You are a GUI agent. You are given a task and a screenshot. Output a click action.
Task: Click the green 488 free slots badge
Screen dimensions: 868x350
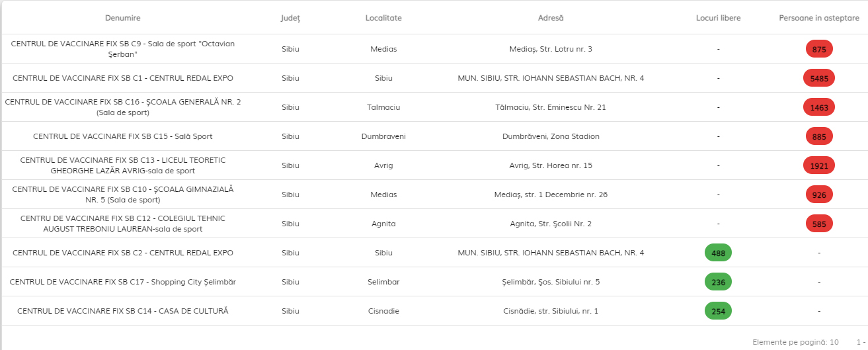[719, 253]
